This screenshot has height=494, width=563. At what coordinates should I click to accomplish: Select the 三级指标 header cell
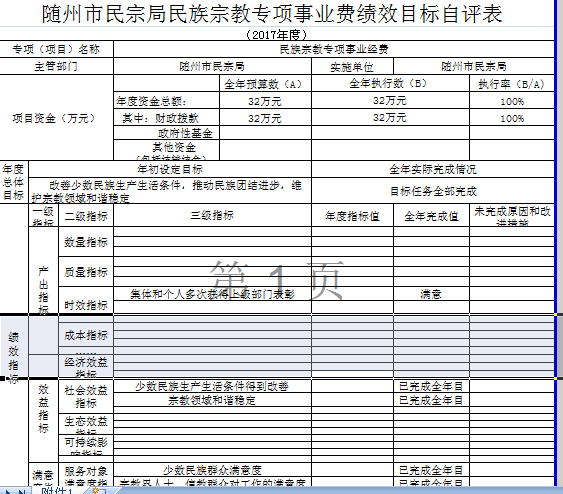click(212, 215)
